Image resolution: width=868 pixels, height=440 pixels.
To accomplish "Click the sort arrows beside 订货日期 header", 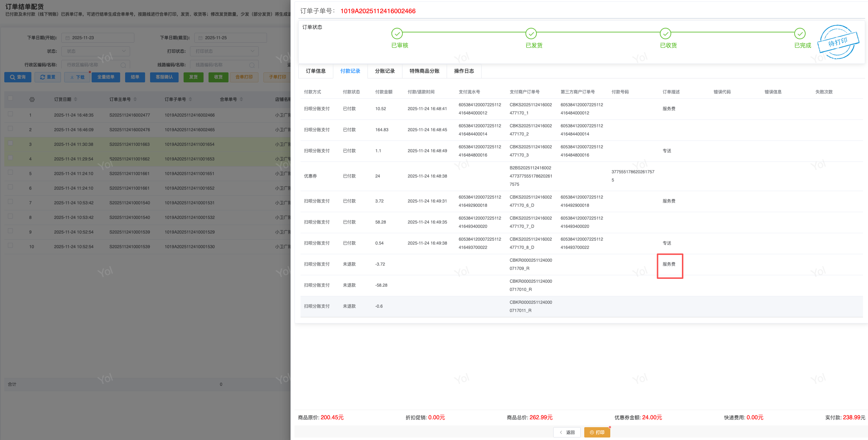I will (x=76, y=99).
